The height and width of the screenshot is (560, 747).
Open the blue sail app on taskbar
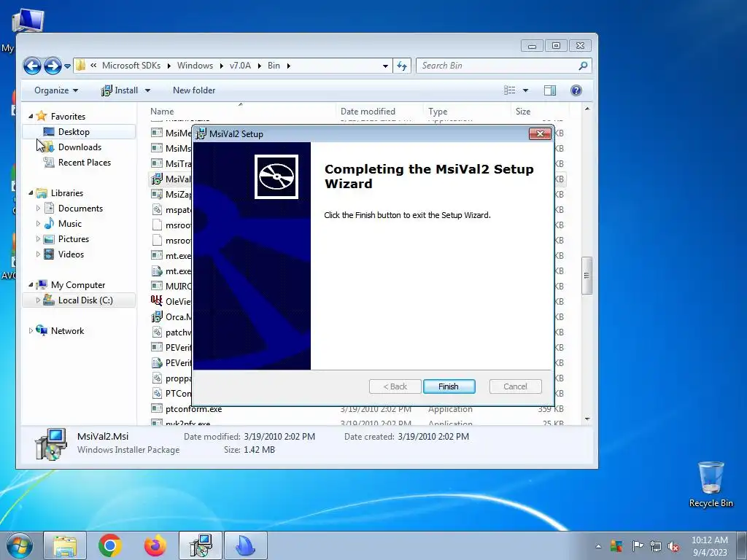coord(246,545)
